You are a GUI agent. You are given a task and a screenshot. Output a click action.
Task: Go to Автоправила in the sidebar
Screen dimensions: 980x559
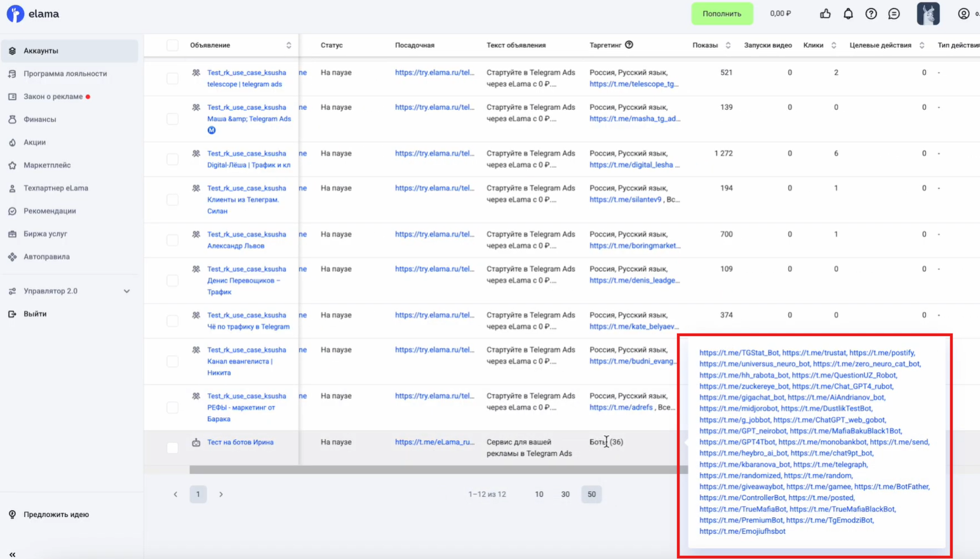(46, 257)
